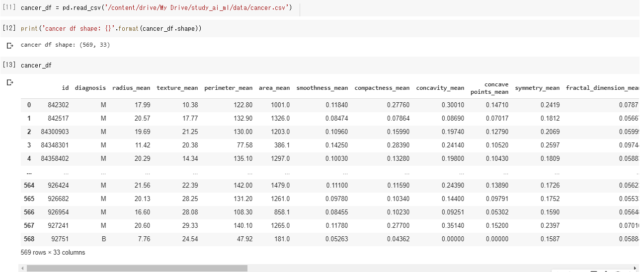Click the radius_mean value 7.76
Image resolution: width=644 pixels, height=272 pixels.
pos(144,239)
